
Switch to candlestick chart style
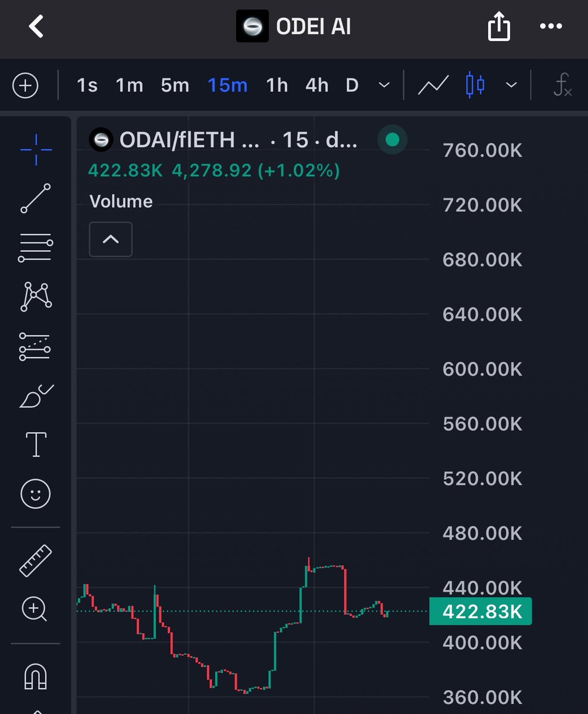click(475, 85)
